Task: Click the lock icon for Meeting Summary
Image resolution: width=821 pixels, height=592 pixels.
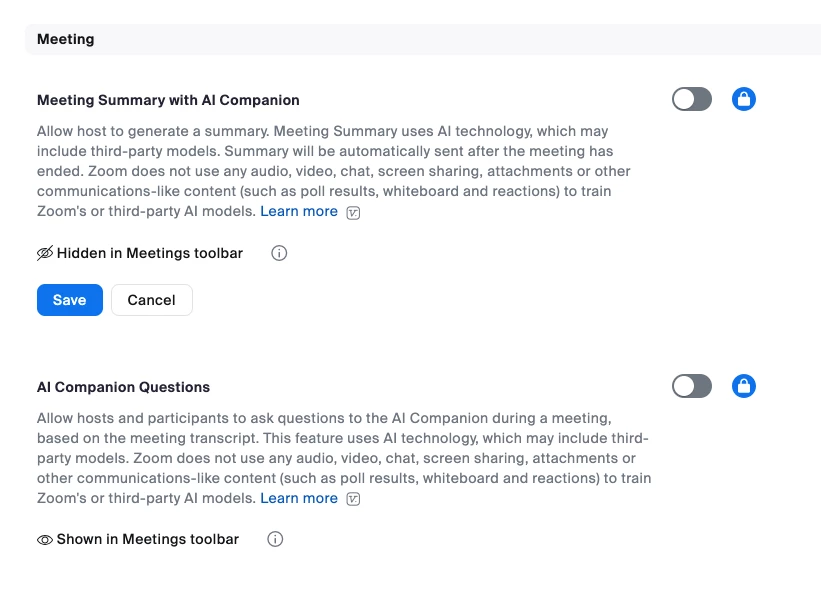Action: [743, 99]
